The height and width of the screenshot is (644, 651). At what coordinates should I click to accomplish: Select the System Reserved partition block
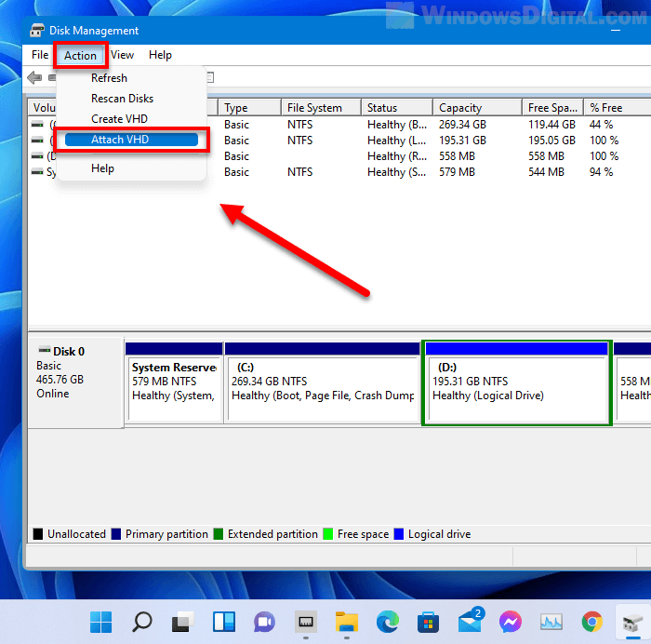tap(174, 382)
